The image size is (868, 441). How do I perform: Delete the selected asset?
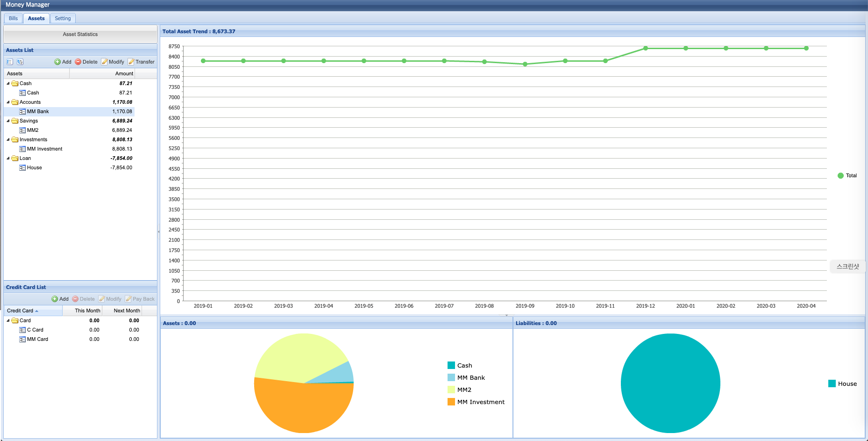[86, 62]
